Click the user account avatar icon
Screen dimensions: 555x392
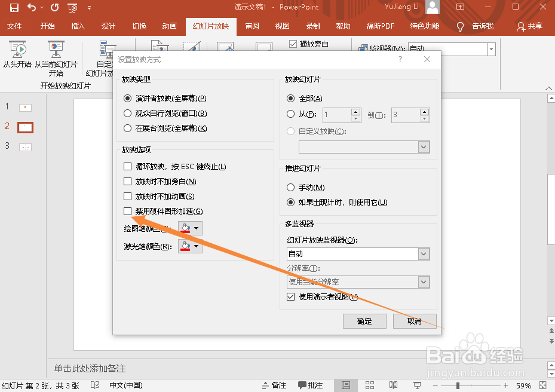pos(432,7)
